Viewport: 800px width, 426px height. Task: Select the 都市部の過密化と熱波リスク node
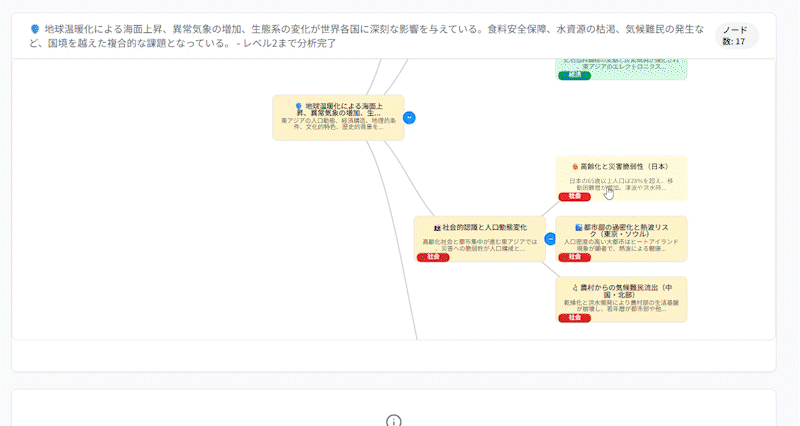[x=621, y=239]
